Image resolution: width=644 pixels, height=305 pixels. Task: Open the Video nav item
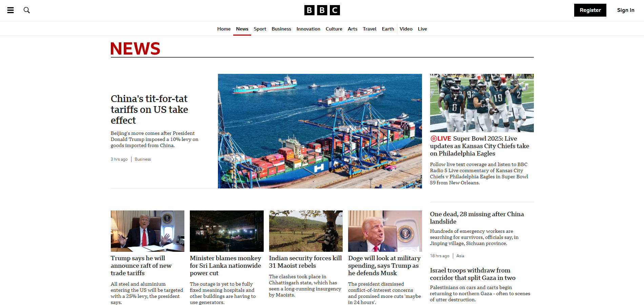(x=406, y=29)
